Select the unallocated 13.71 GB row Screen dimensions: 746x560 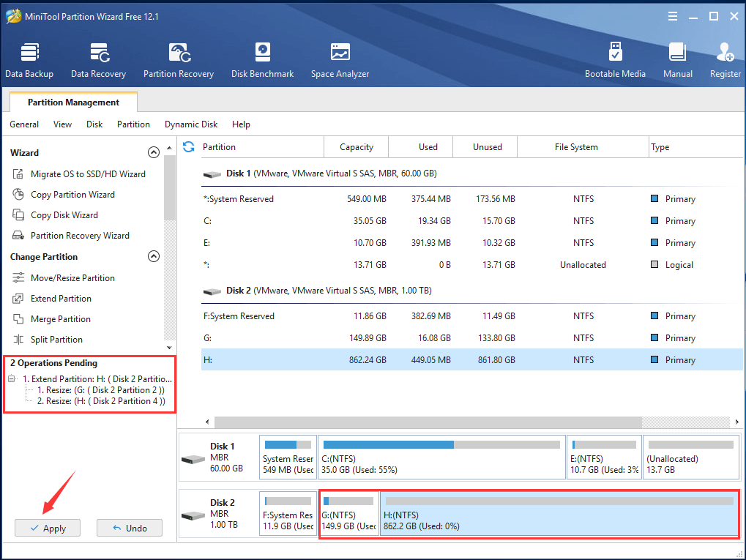click(472, 264)
